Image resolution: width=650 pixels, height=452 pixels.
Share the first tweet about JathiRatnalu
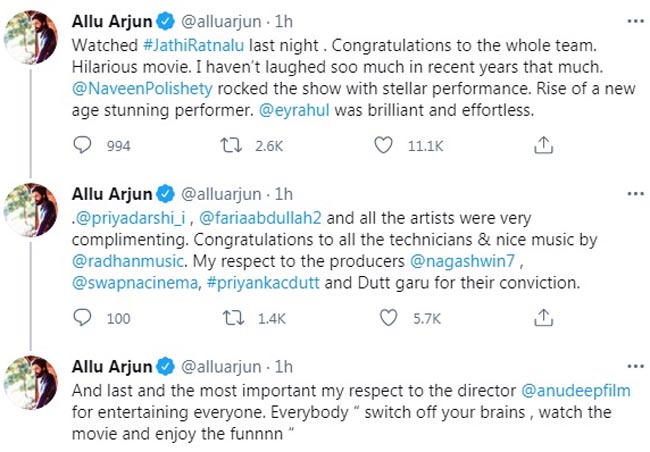[543, 146]
